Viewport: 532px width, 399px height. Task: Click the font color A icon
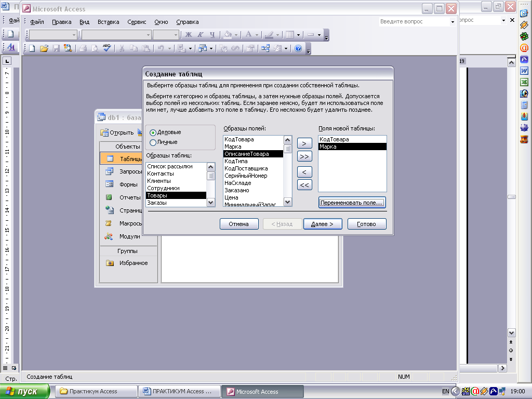pos(249,35)
